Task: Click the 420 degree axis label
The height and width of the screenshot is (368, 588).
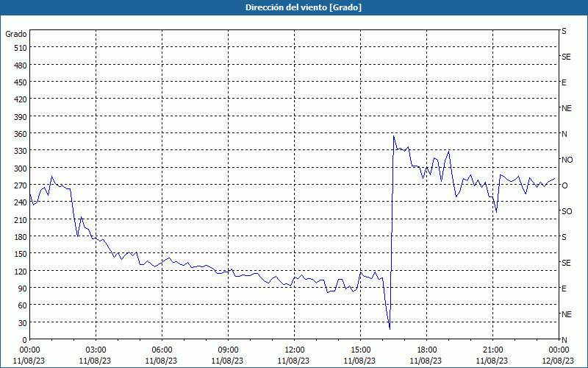Action: [x=21, y=99]
